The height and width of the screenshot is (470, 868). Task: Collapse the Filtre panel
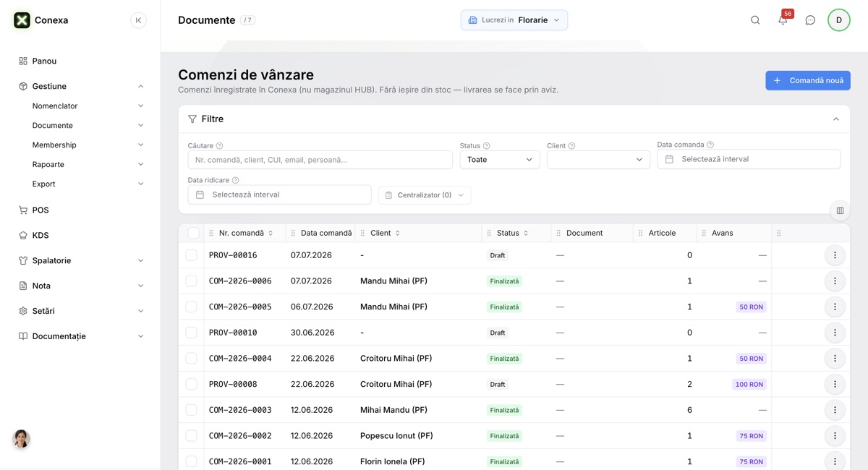pyautogui.click(x=836, y=119)
